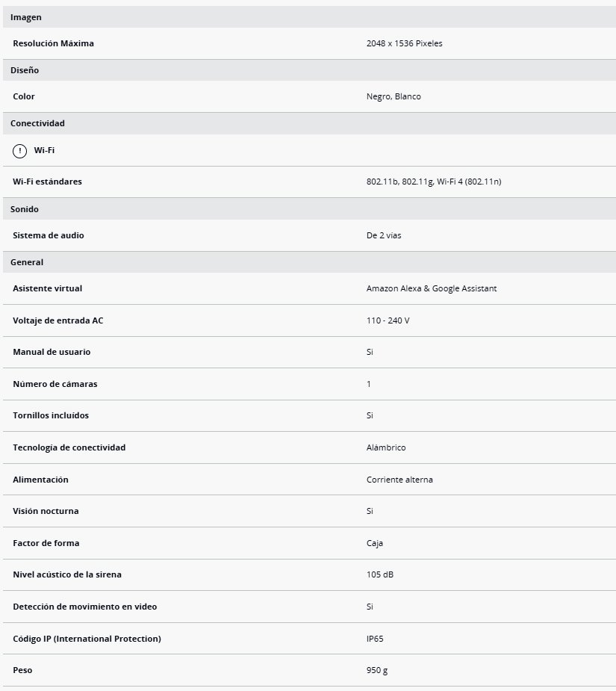
Task: Click the Amazon Alexa & Google Assistant value
Action: (432, 288)
